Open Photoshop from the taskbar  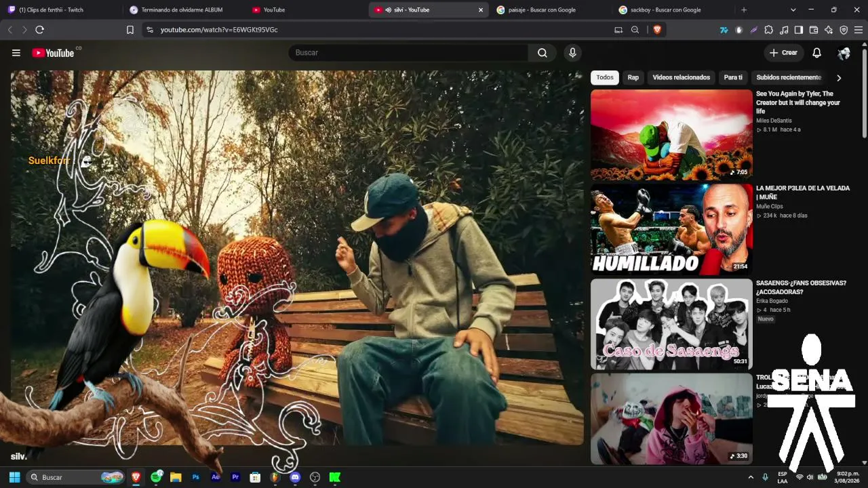196,477
